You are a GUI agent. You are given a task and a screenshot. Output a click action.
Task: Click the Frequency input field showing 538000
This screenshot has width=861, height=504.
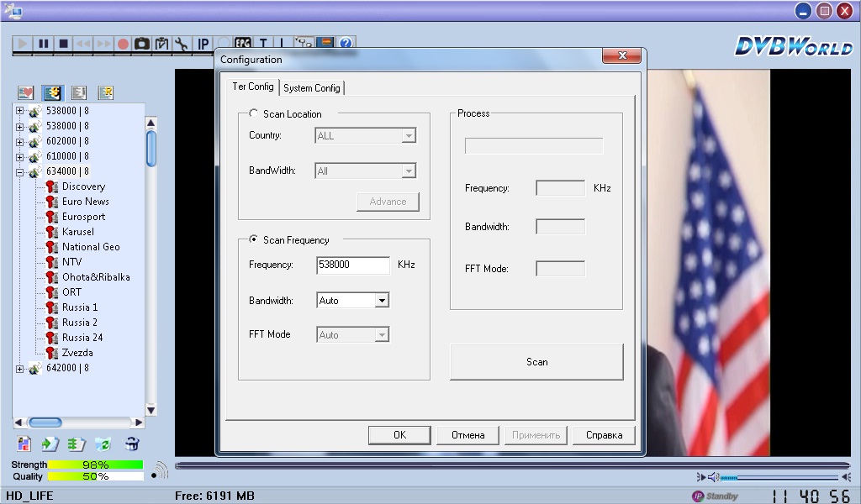pos(353,265)
